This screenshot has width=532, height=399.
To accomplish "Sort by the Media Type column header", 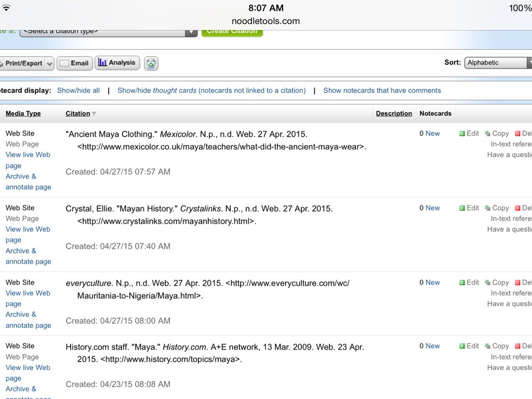I will (x=23, y=114).
